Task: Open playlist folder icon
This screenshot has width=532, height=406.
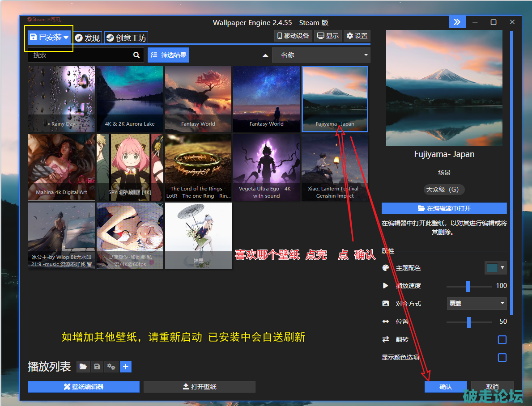Action: coord(83,367)
